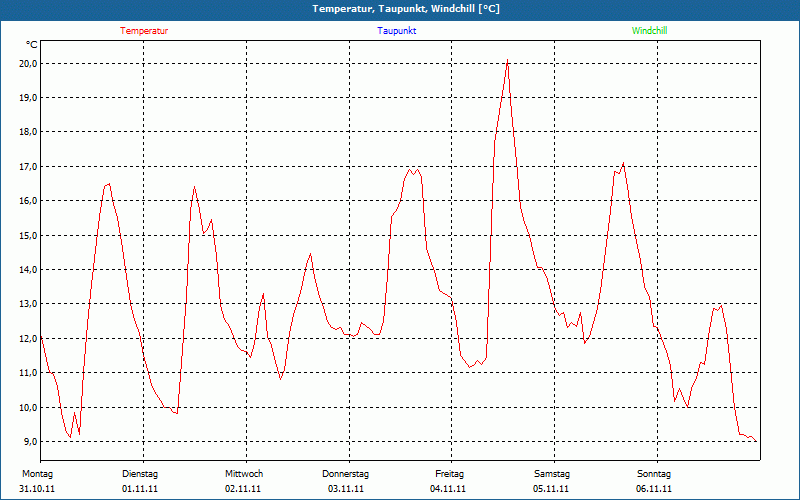Click the Montag day label
Viewport: 800px width, 500px height.
(x=37, y=474)
